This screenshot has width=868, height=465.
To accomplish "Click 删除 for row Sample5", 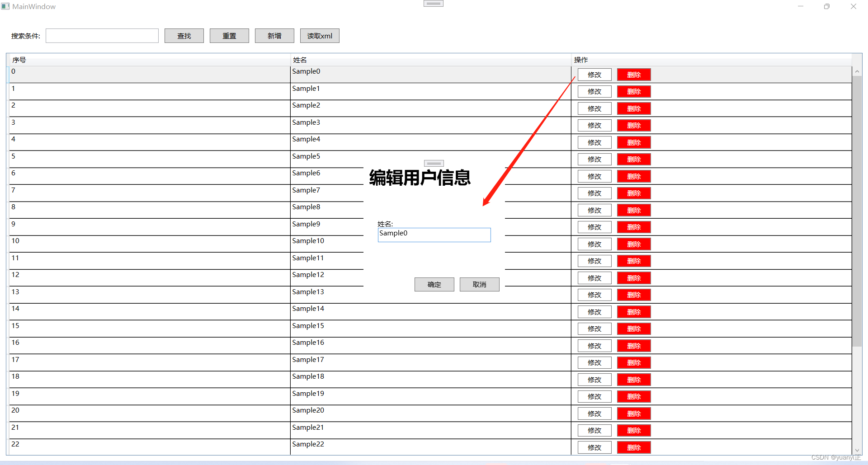I will [634, 160].
